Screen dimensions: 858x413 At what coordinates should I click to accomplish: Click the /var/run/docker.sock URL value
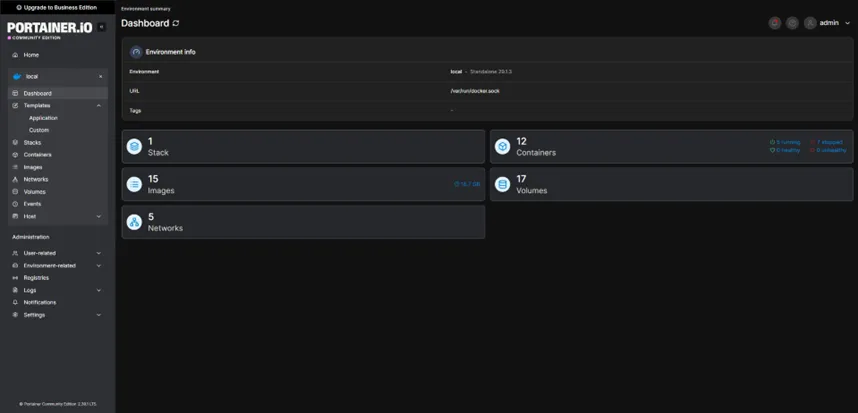[475, 91]
